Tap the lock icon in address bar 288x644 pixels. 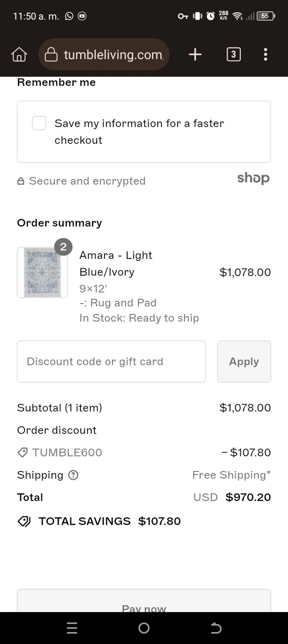51,55
